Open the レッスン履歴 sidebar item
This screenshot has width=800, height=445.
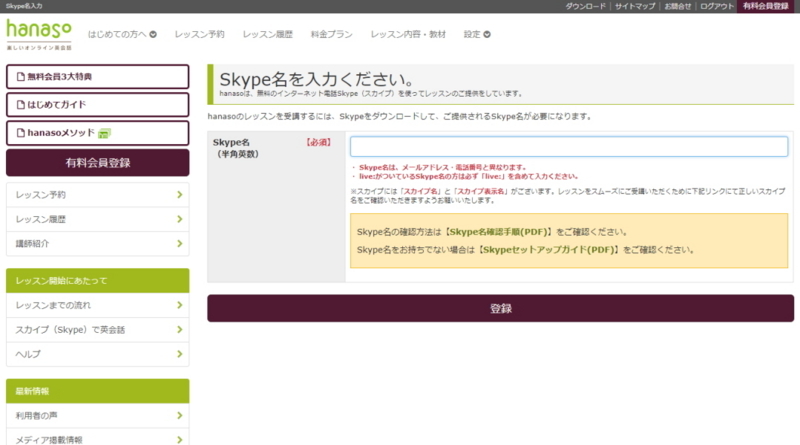97,219
